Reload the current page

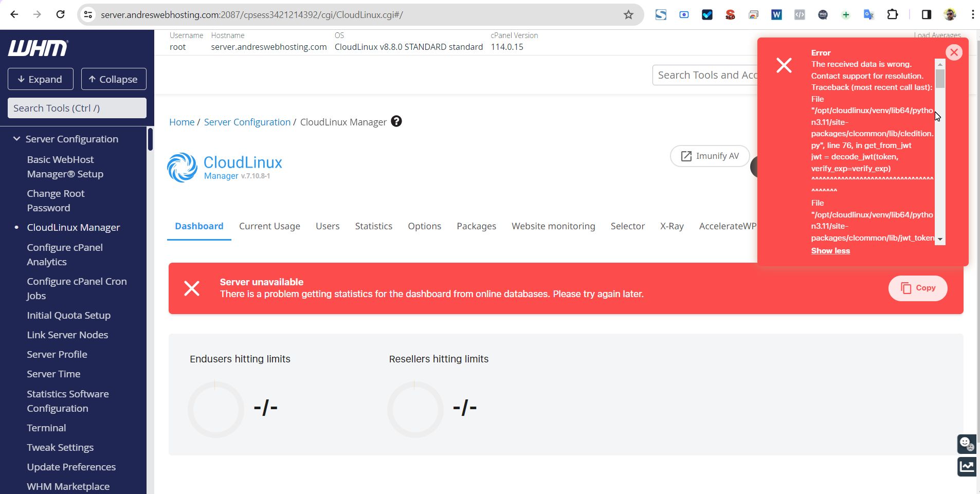coord(60,14)
